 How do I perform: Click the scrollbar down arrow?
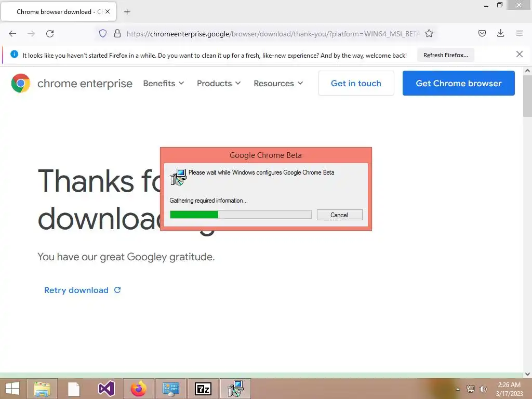527,374
